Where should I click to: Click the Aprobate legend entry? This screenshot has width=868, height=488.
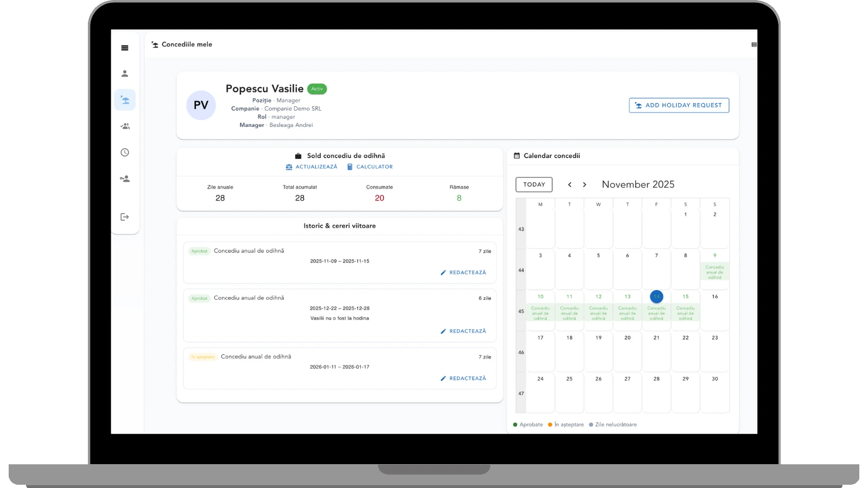coord(528,425)
